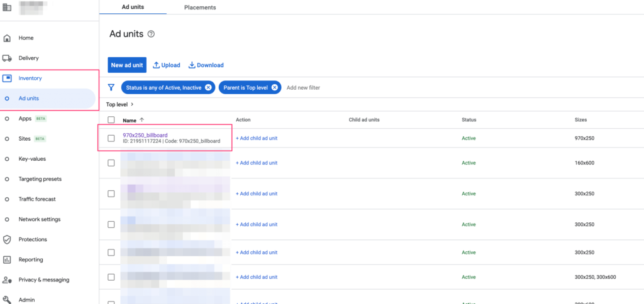
Task: Click the Status column header
Action: [x=469, y=120]
